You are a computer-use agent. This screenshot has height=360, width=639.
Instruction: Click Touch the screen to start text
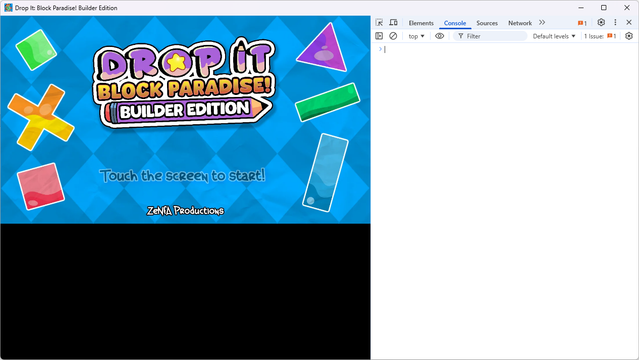coord(183,176)
